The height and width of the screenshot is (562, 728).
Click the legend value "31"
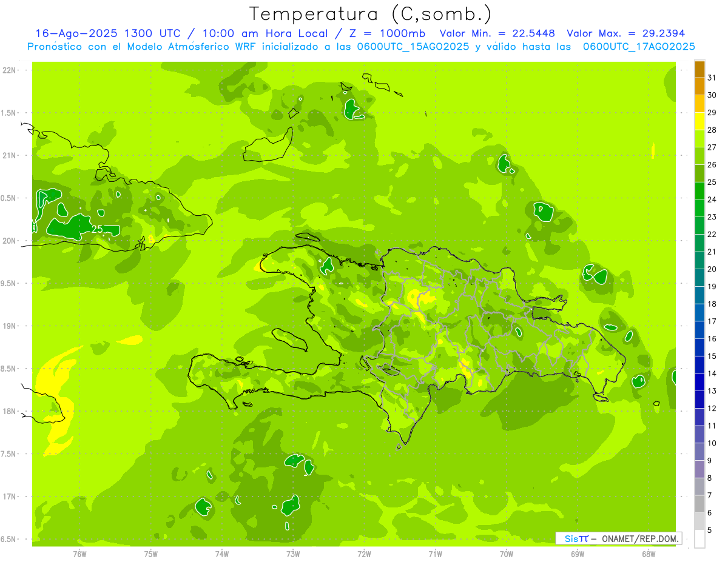tap(712, 78)
